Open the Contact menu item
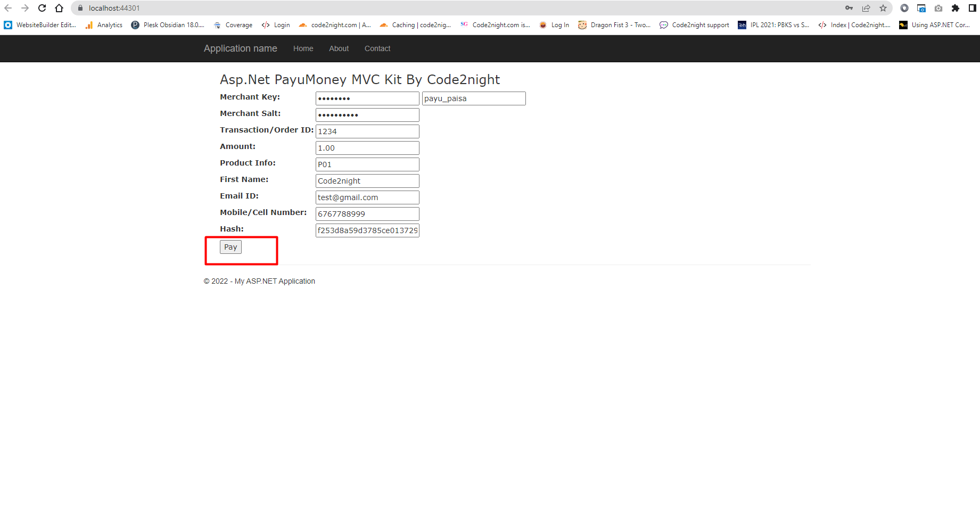Screen dimensions: 980x520 (x=377, y=48)
